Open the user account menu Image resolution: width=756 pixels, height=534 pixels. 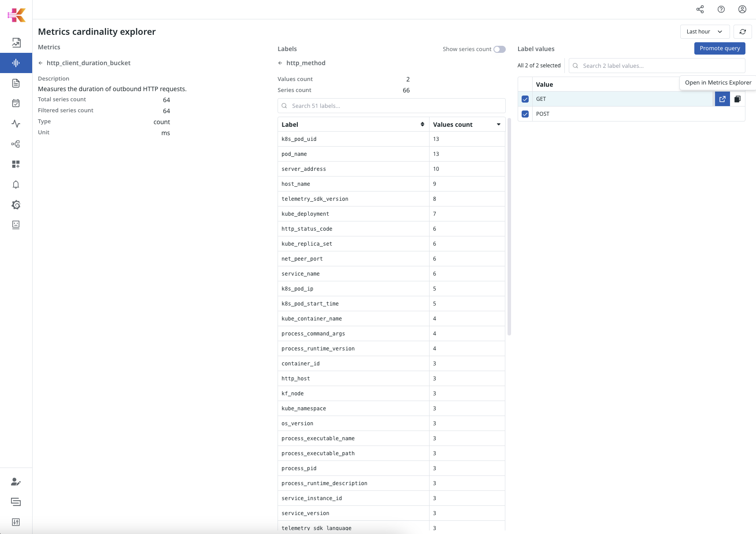742,9
